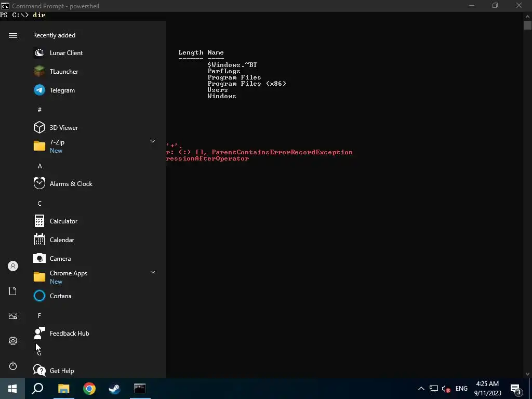This screenshot has height=399, width=532.
Task: Open Pictures from Start sidebar
Action: coord(13,316)
